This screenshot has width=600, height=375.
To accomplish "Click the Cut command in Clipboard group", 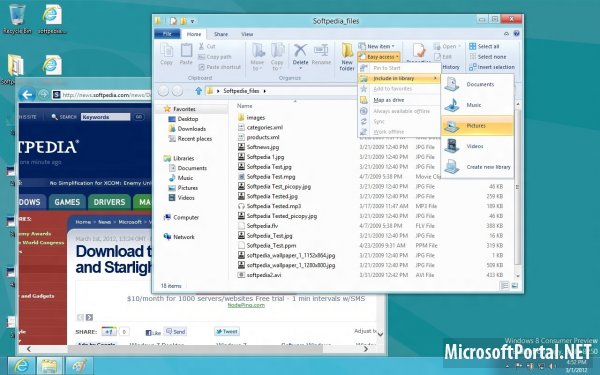I will pos(207,46).
